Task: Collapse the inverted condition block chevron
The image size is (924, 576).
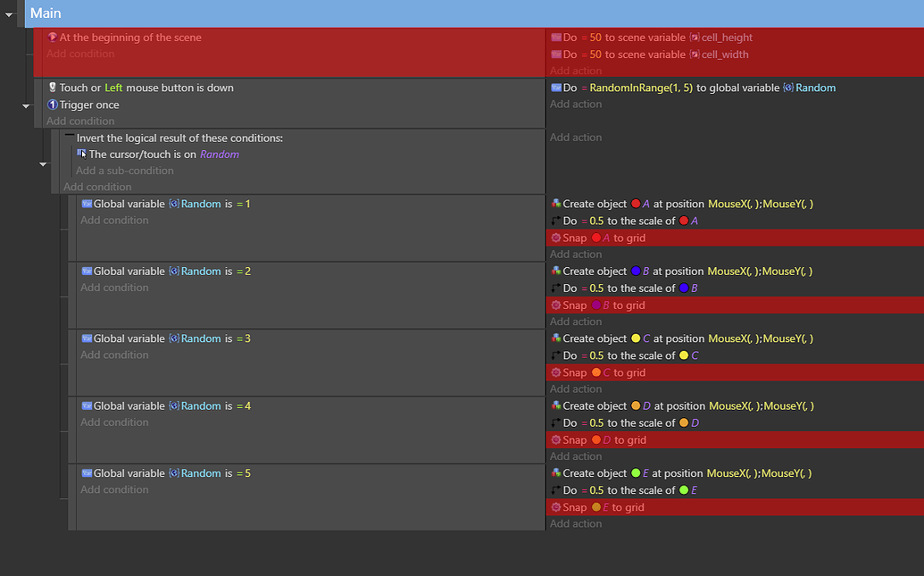Action: pos(43,164)
